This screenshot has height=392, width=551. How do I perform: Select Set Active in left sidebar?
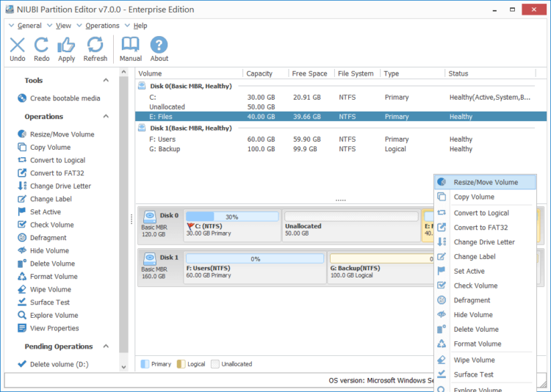coord(39,212)
